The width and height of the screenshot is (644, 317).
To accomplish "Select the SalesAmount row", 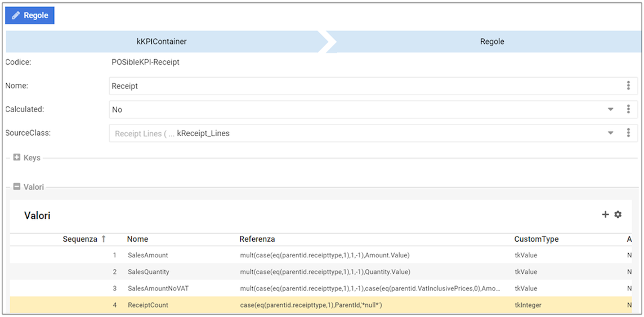I will (x=147, y=255).
